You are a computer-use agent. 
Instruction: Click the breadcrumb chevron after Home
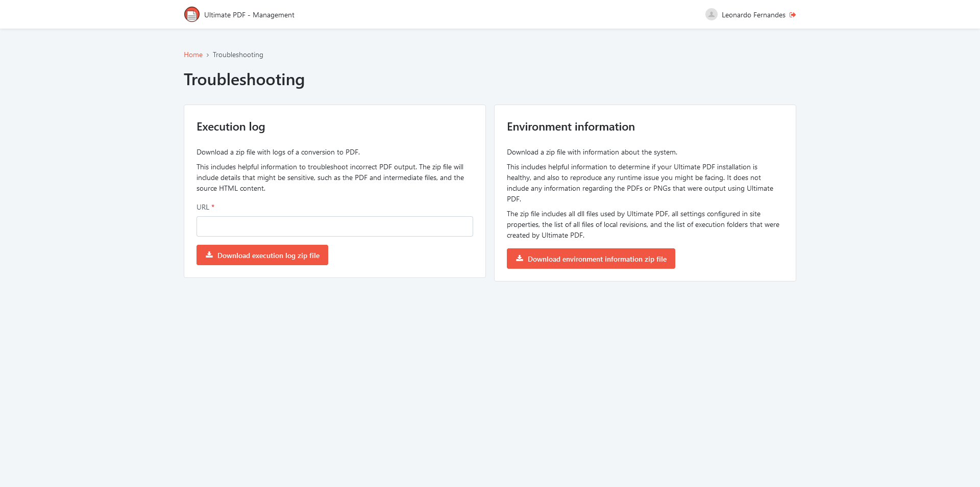tap(207, 55)
